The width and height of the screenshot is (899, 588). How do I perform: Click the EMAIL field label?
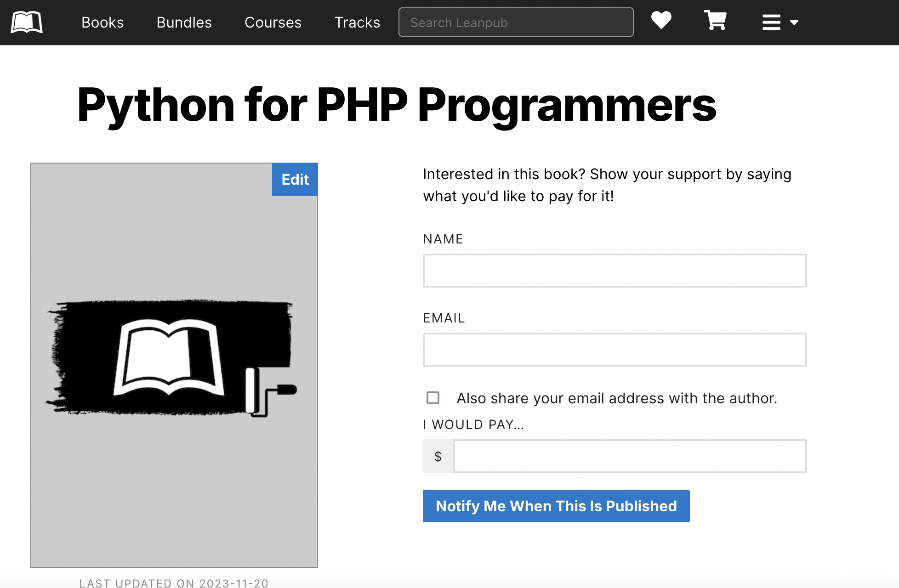(444, 318)
